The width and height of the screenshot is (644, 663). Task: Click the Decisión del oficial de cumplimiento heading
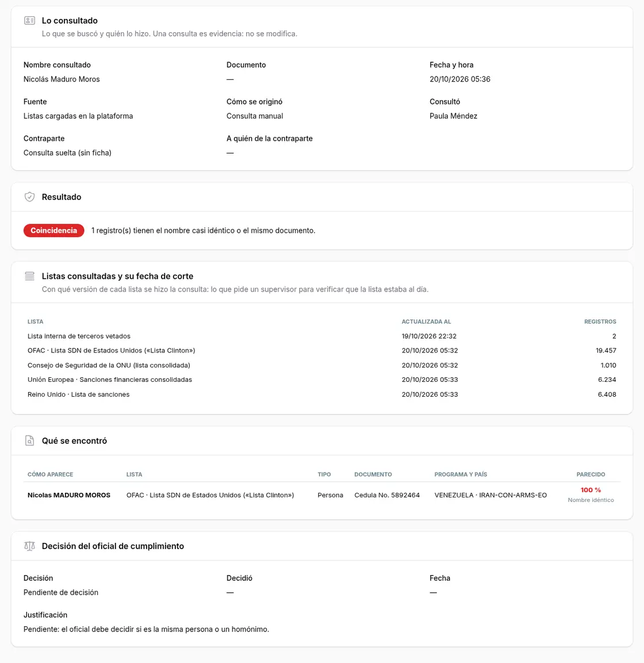(x=113, y=546)
